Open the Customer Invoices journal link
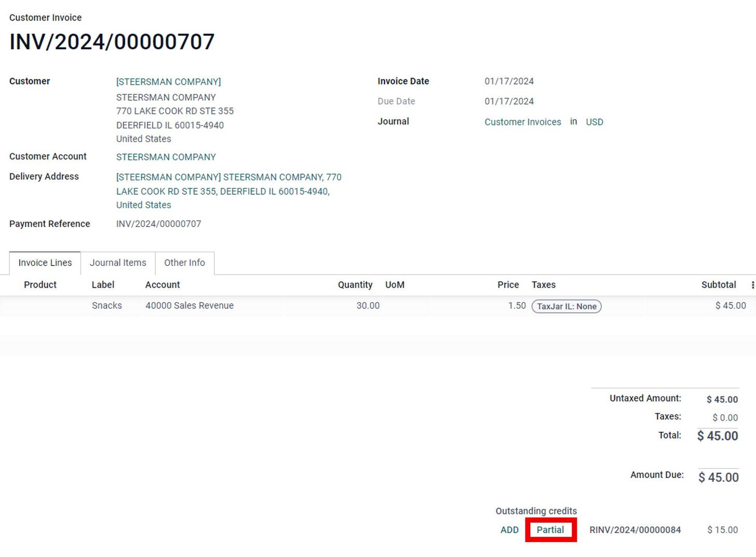The image size is (756, 557). [522, 122]
